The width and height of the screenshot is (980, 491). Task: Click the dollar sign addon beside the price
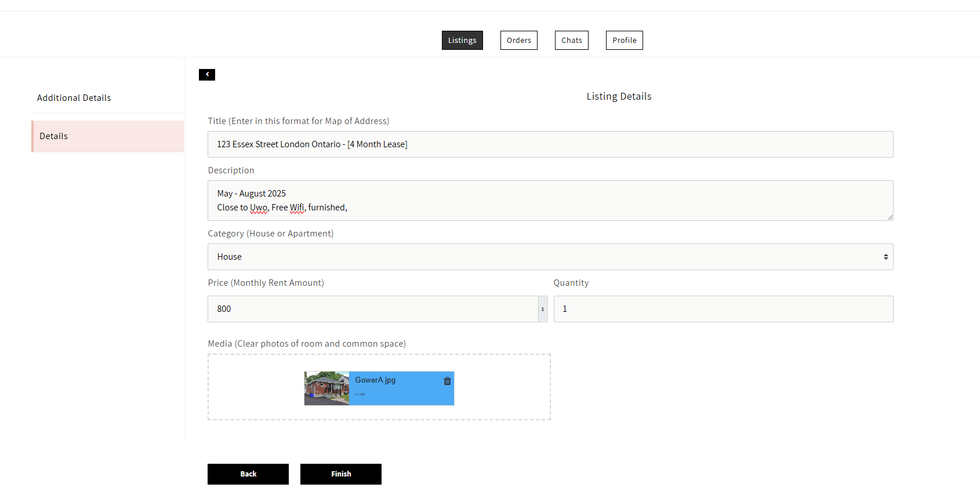click(x=543, y=309)
